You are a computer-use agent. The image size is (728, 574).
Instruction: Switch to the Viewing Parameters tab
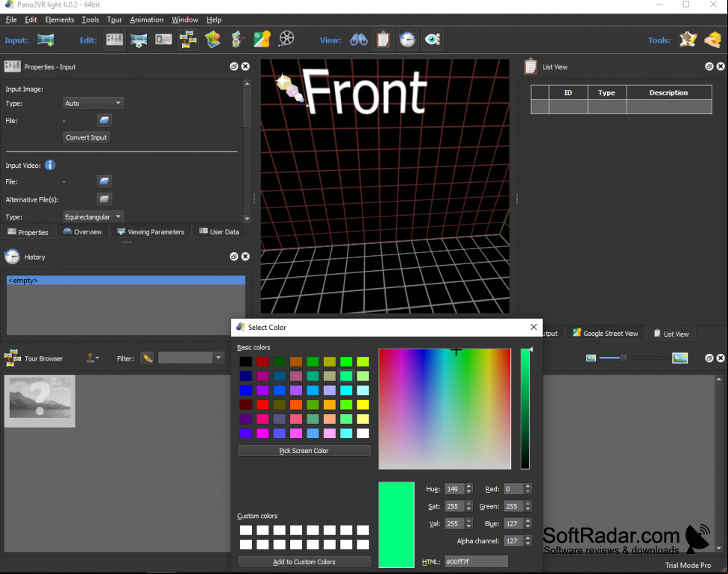pos(151,231)
